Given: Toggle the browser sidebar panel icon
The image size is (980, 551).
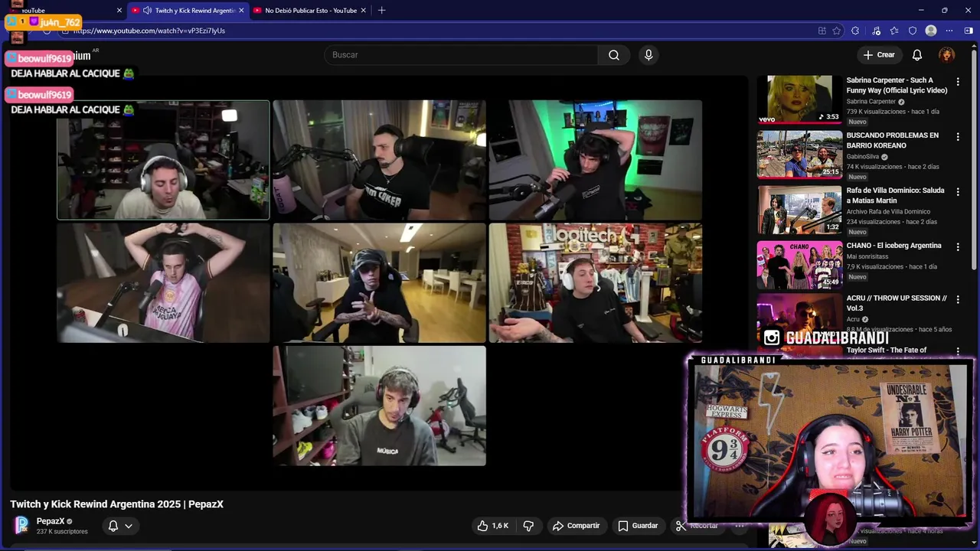Looking at the screenshot, I should tap(969, 31).
